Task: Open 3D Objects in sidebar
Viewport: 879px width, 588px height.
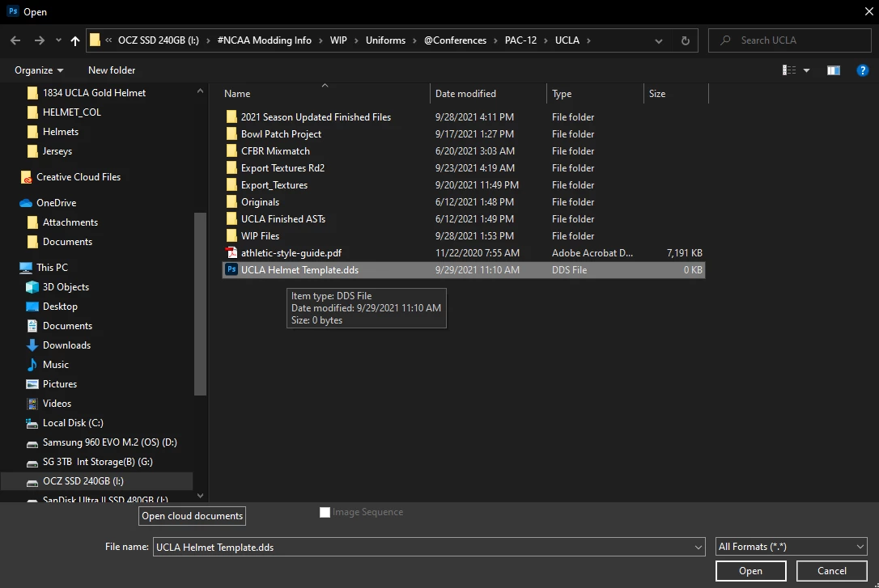Action: 66,286
